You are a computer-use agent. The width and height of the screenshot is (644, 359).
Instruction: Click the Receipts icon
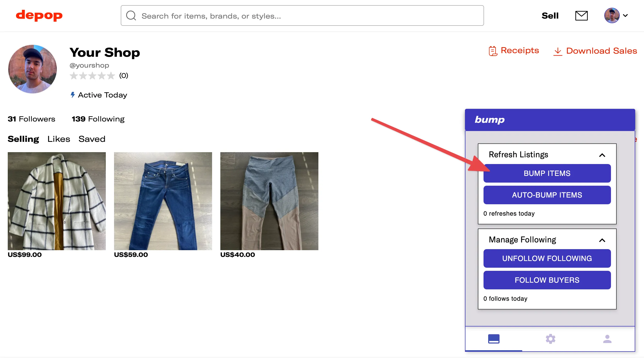[493, 51]
